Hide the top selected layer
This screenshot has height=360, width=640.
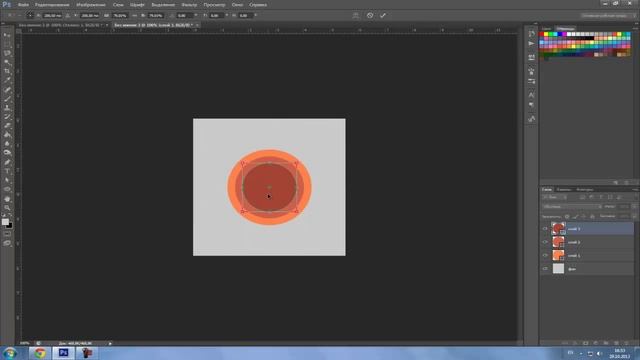tap(545, 229)
